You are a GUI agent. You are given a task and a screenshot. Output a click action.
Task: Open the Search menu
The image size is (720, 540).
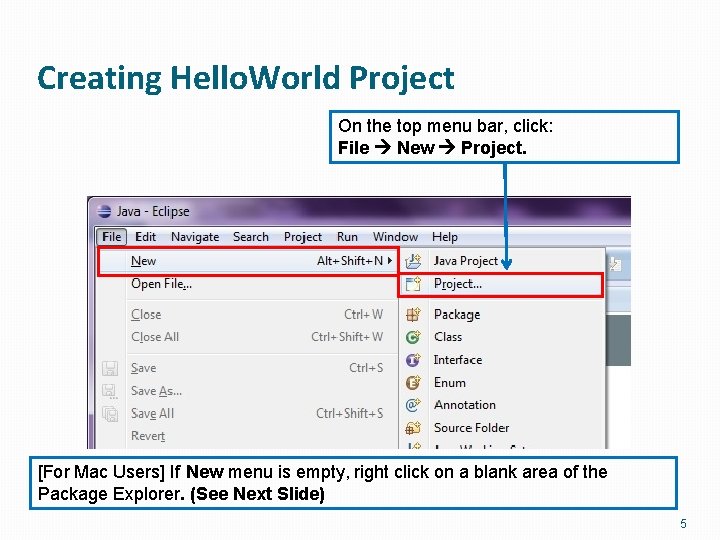pyautogui.click(x=251, y=237)
